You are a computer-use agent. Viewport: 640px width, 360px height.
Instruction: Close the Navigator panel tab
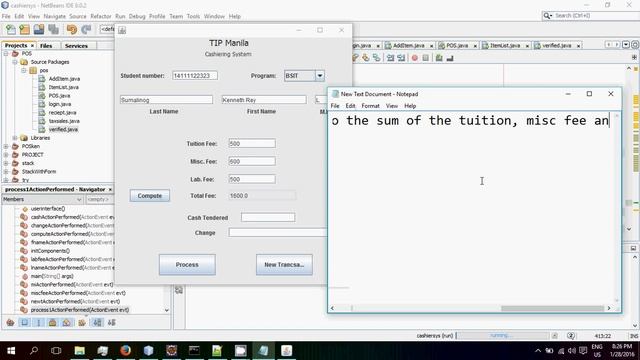coord(110,190)
